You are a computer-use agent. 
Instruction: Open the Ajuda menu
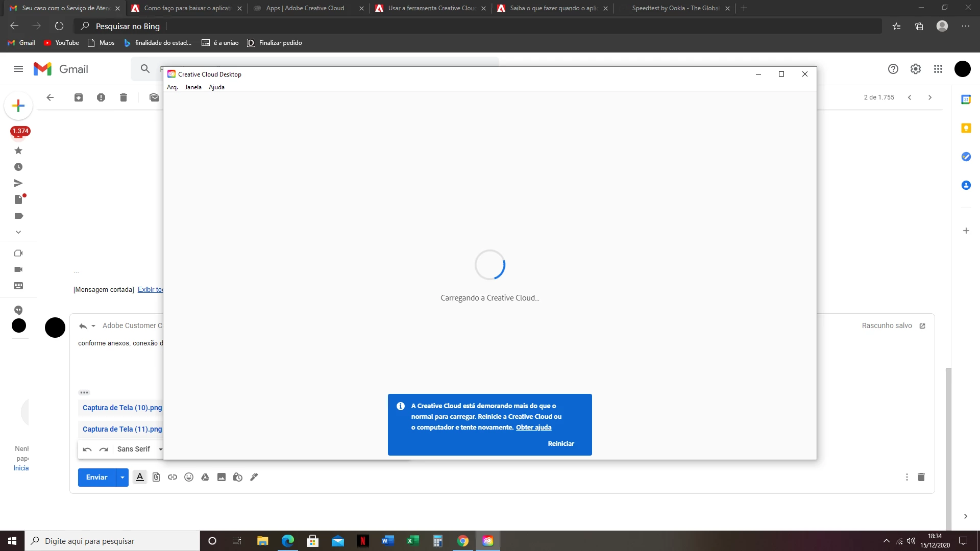click(x=216, y=87)
